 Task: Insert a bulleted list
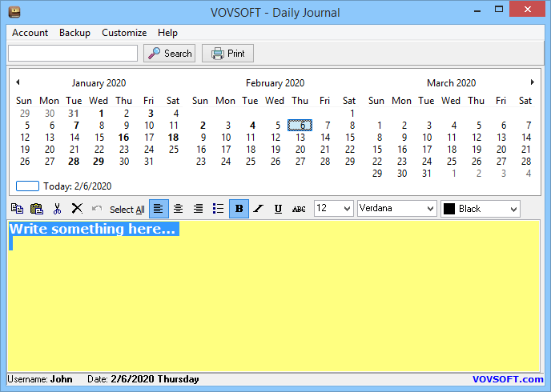click(x=218, y=209)
